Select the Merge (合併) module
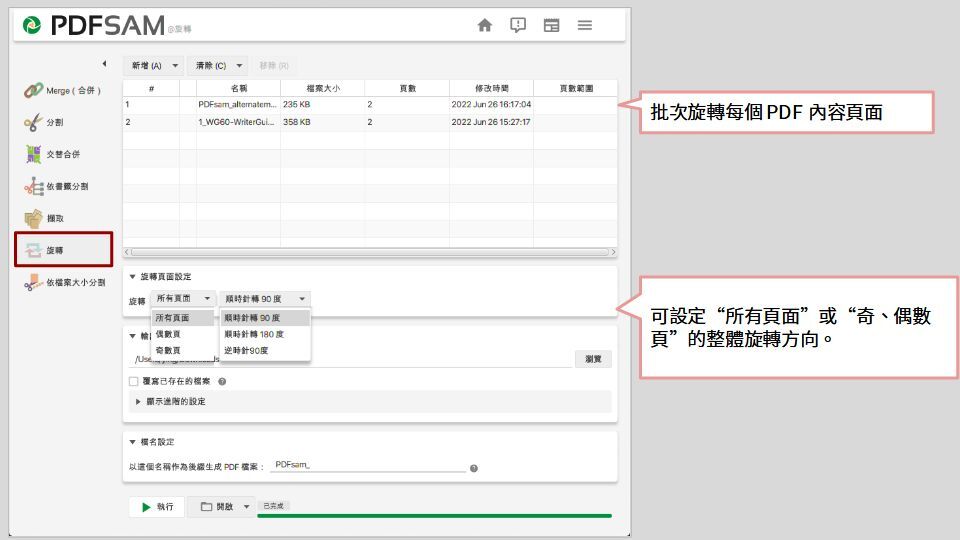960x540 pixels. pyautogui.click(x=63, y=91)
